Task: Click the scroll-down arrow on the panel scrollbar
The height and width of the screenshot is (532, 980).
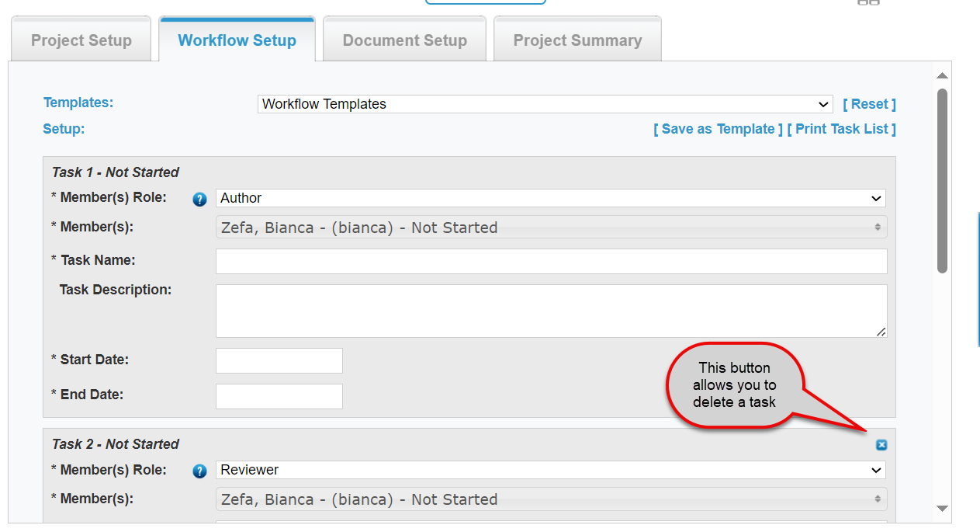Action: tap(942, 509)
